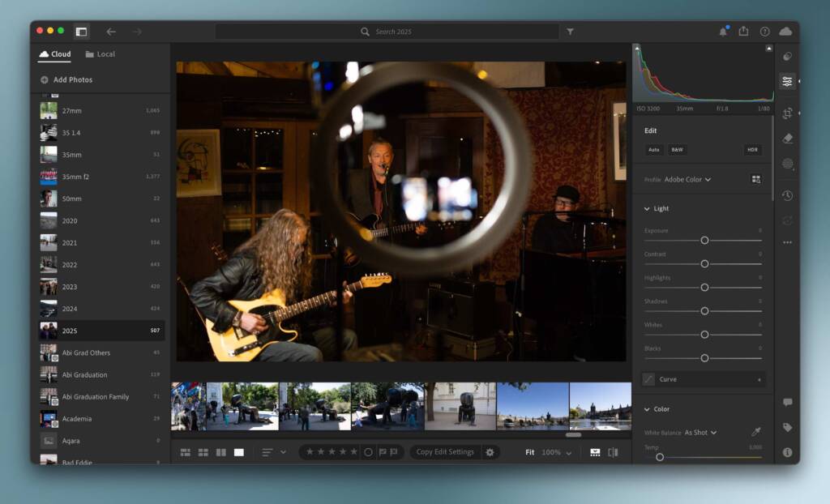Click the three-dots more options icon
Image resolution: width=830 pixels, height=504 pixels.
(x=787, y=242)
